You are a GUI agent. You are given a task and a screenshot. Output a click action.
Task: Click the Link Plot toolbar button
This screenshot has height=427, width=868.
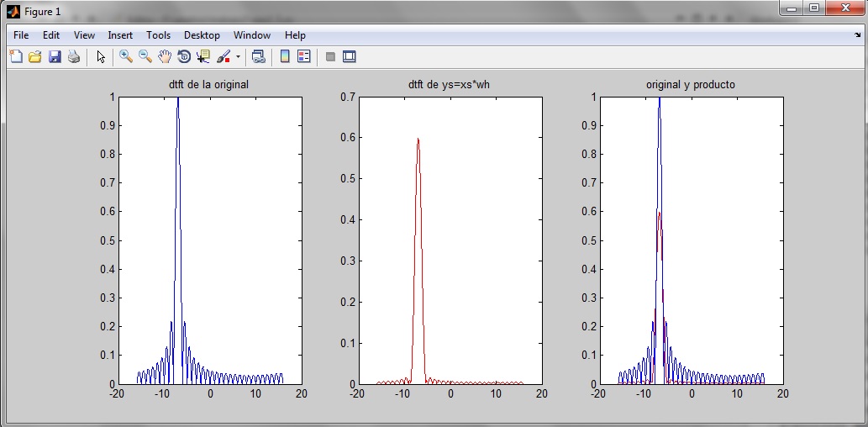[259, 57]
